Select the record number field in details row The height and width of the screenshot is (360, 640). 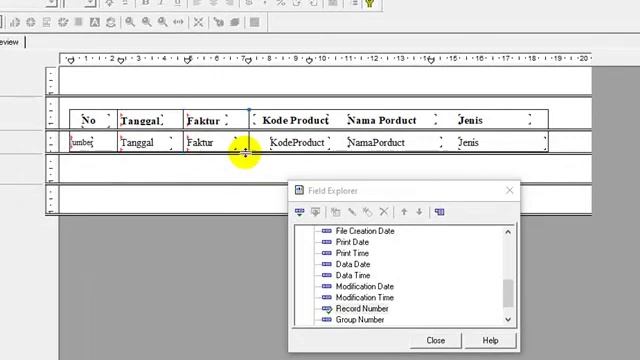click(82, 142)
